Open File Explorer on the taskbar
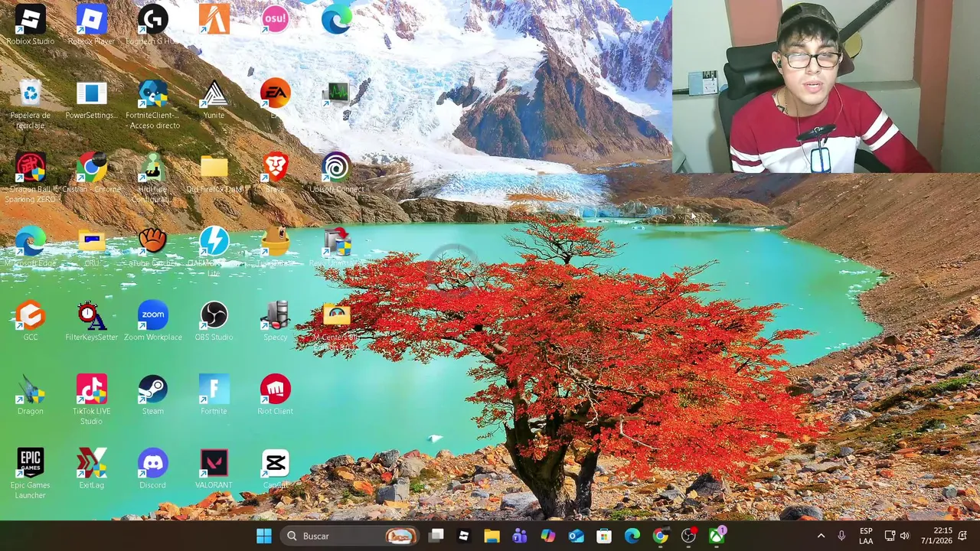The height and width of the screenshot is (551, 980). [x=492, y=536]
